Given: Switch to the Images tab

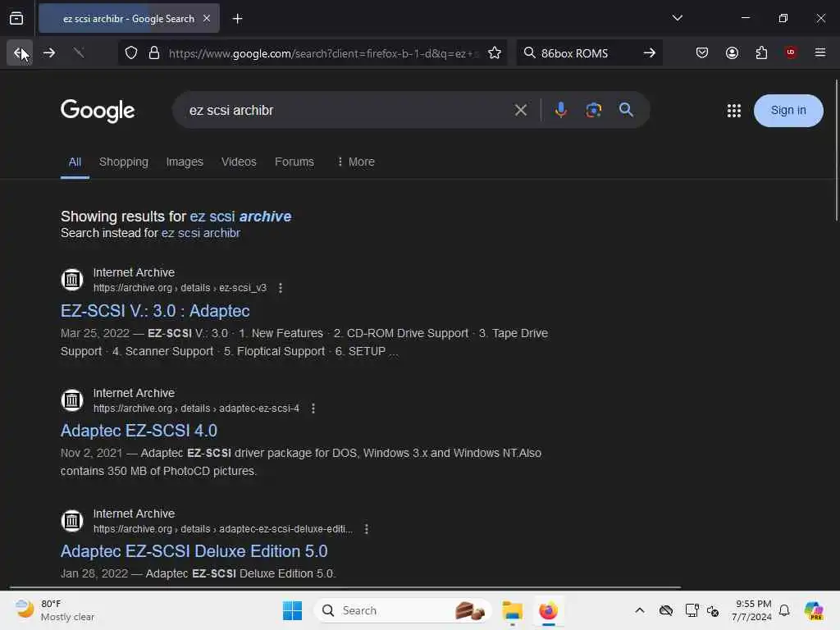Looking at the screenshot, I should (185, 162).
